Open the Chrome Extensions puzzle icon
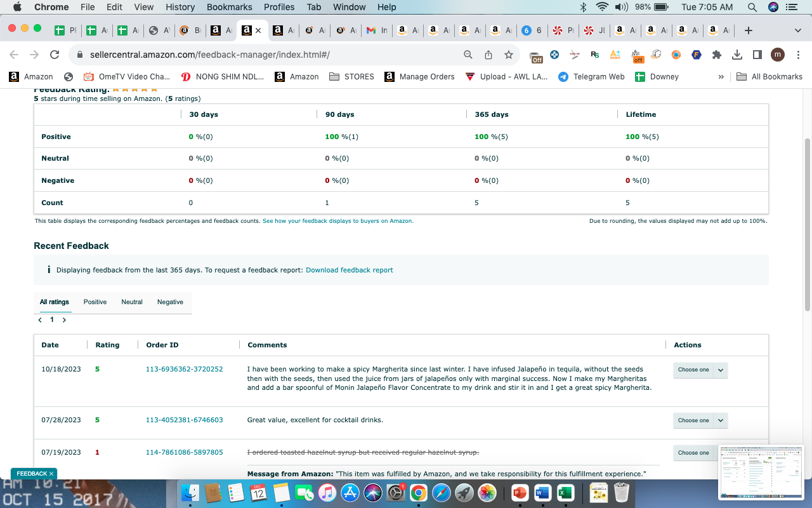 pos(717,55)
